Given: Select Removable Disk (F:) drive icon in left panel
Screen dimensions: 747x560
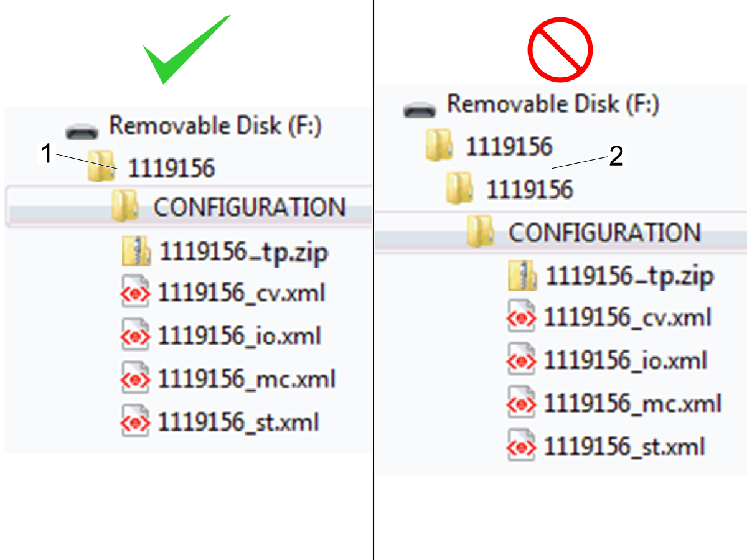Looking at the screenshot, I should pyautogui.click(x=83, y=131).
